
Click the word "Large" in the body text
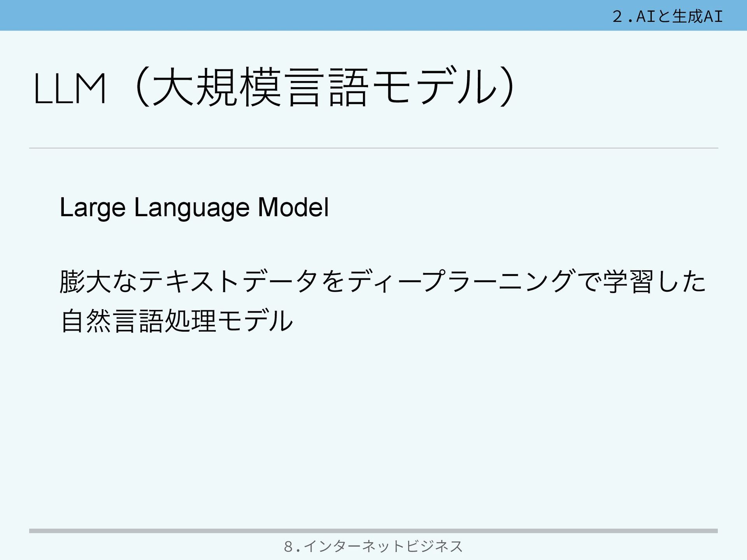93,207
